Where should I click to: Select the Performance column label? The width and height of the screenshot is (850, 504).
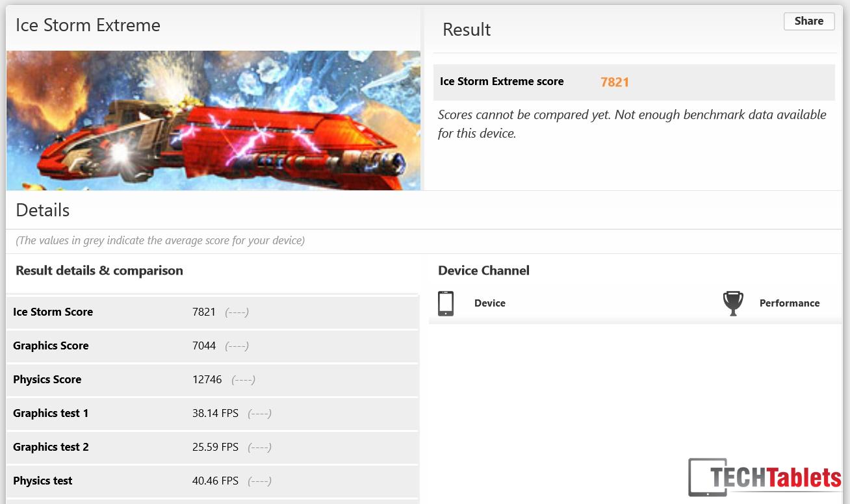pyautogui.click(x=790, y=303)
